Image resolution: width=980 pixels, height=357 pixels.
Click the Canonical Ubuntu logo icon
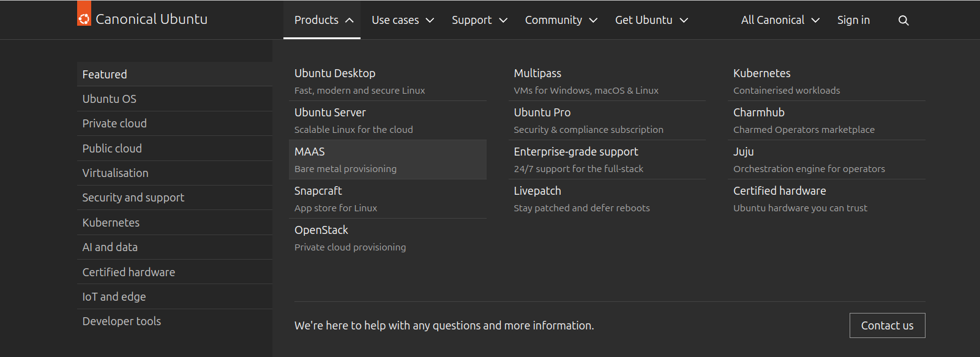click(84, 14)
